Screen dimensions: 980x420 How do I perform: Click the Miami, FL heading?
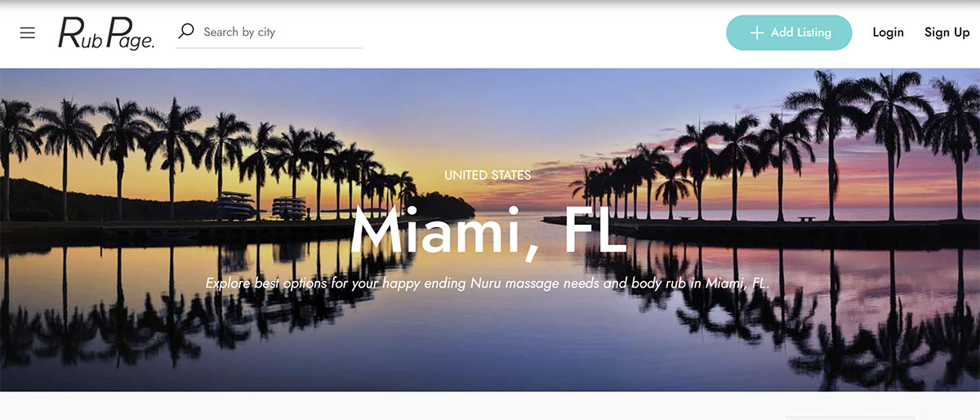point(488,230)
